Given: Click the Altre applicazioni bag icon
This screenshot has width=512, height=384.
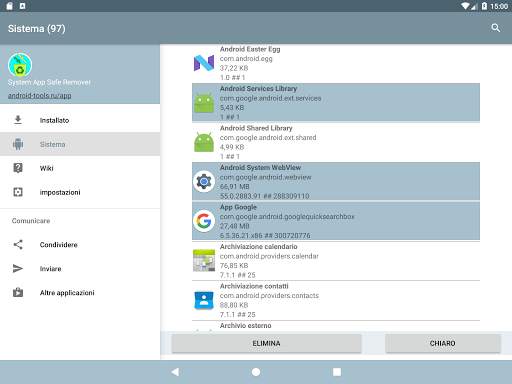Looking at the screenshot, I should point(18,292).
